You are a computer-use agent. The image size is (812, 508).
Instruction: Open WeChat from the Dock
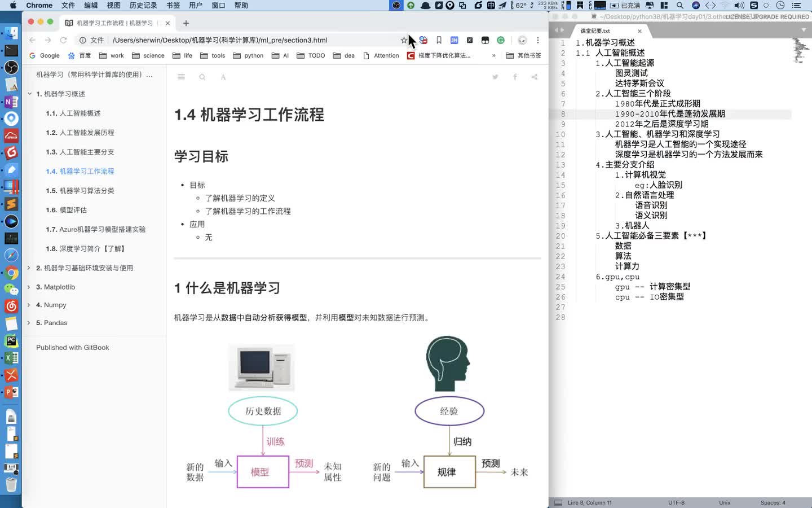pyautogui.click(x=11, y=289)
